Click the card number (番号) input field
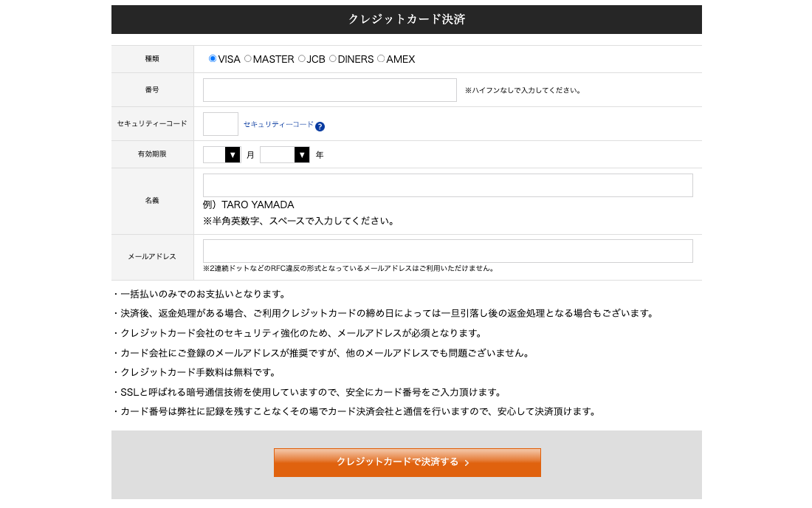Viewport: 812px width, 508px height. [329, 89]
